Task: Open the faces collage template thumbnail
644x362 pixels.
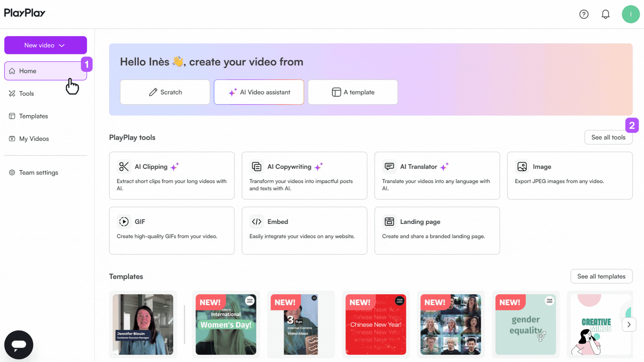Action: [x=450, y=324]
